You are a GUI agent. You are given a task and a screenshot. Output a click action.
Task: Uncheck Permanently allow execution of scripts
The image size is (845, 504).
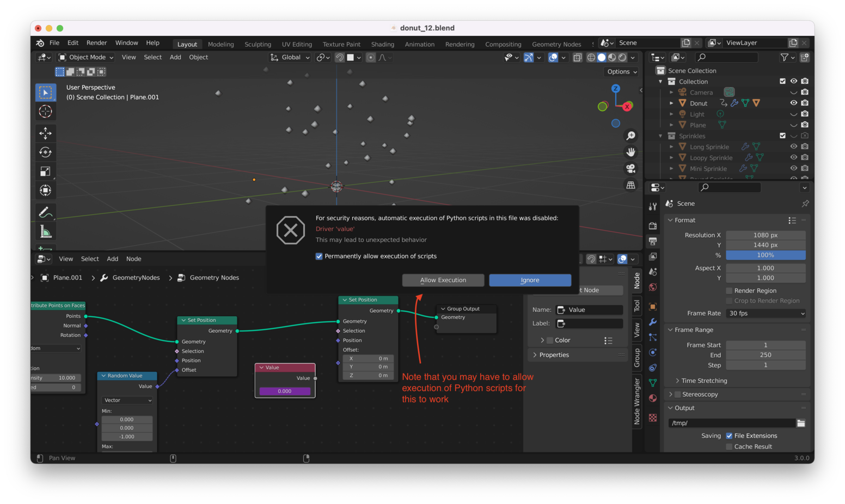pos(319,256)
